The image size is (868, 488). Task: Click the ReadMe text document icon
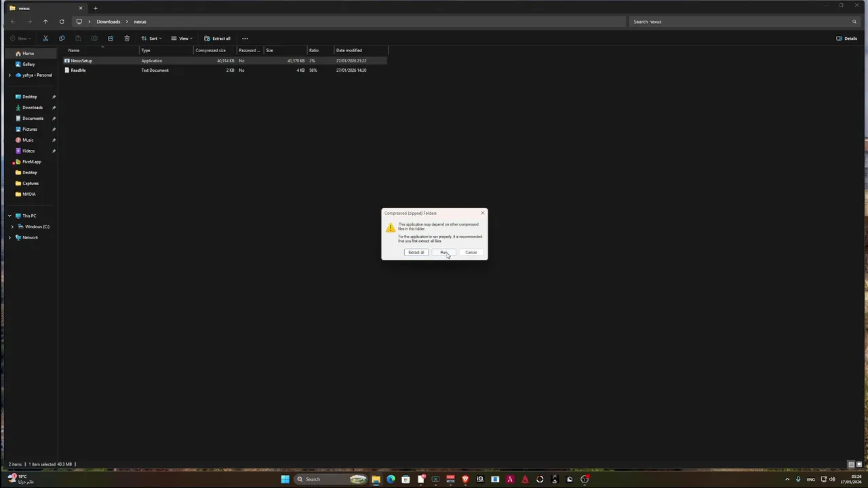(x=67, y=70)
